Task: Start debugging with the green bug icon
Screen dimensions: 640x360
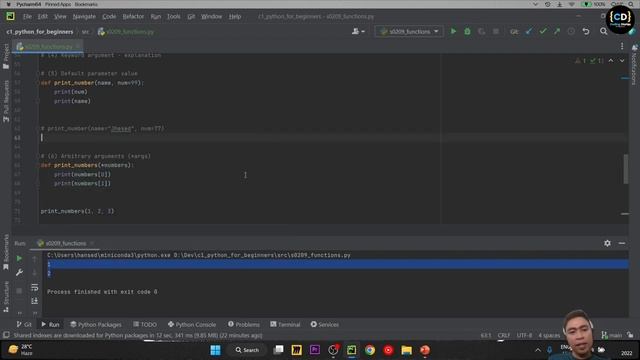Action: click(x=467, y=31)
